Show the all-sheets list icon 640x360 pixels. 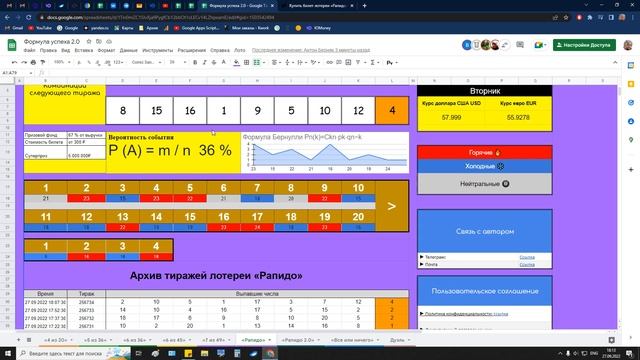click(x=29, y=340)
